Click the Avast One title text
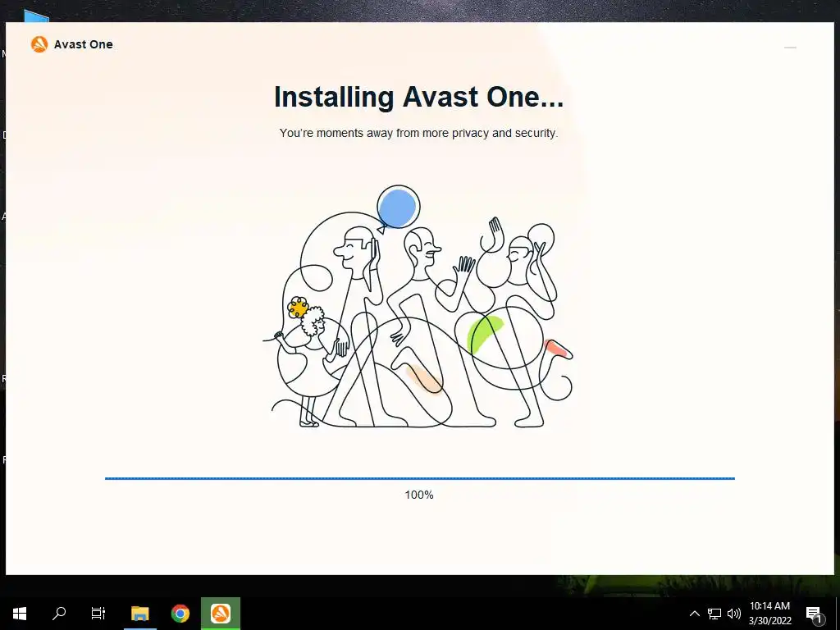Screen dimensions: 840x630 point(84,44)
